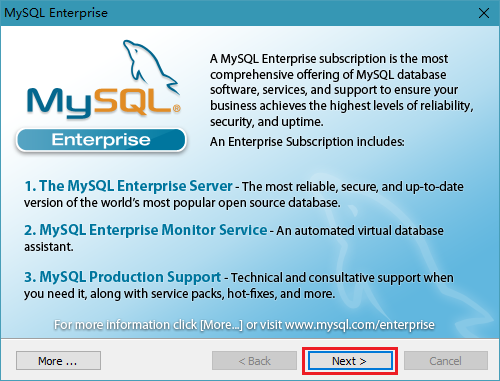
Task: Click 'version of the world's most popular' line
Action: pos(182,203)
